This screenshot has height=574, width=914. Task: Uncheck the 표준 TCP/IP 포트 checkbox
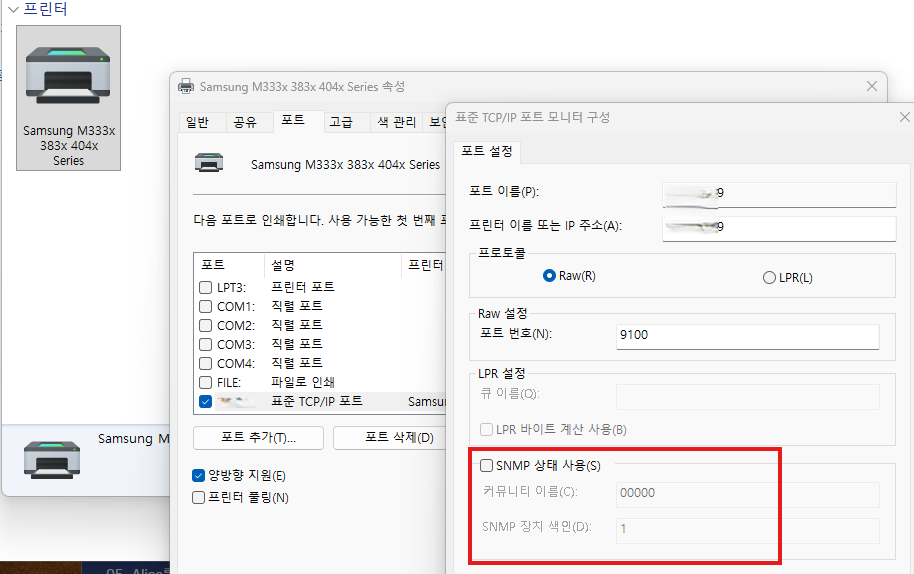coord(205,402)
